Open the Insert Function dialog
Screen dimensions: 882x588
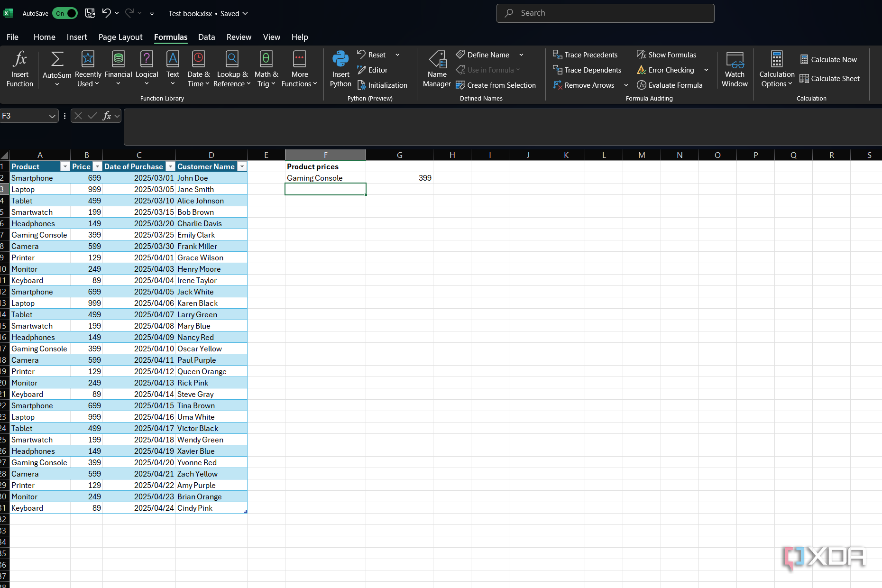point(20,69)
